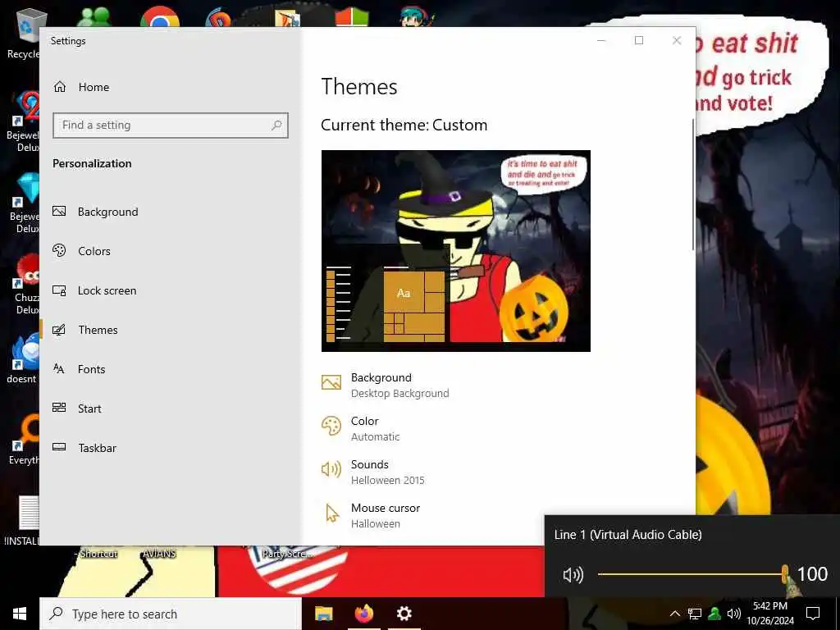Screen dimensions: 840x630
Task: Set volume using the Line 1 slider
Action: pos(691,574)
